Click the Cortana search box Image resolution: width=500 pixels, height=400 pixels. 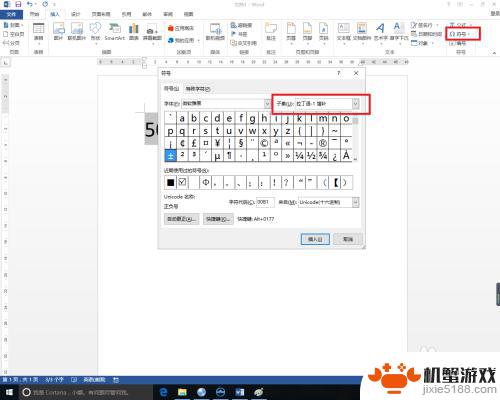pos(86,392)
